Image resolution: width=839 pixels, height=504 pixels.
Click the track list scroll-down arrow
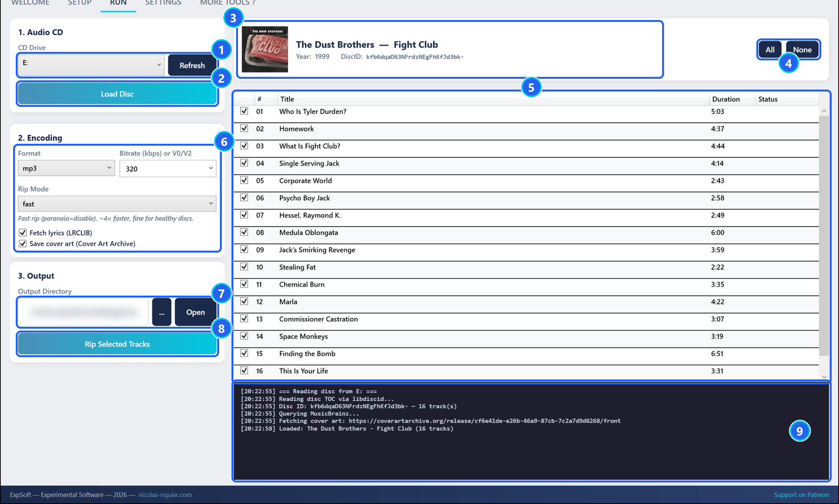pyautogui.click(x=824, y=376)
